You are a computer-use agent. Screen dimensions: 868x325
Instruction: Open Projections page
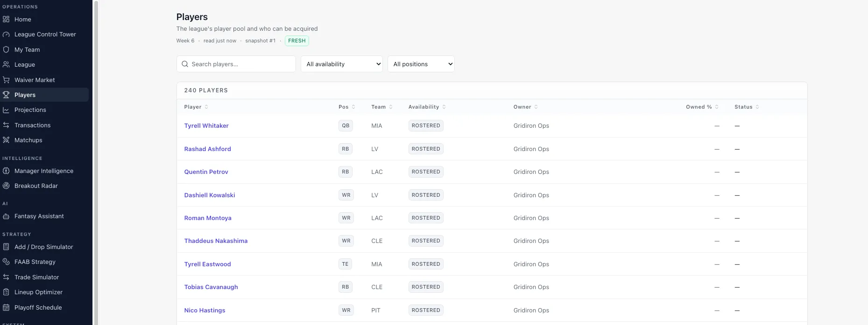(44, 110)
